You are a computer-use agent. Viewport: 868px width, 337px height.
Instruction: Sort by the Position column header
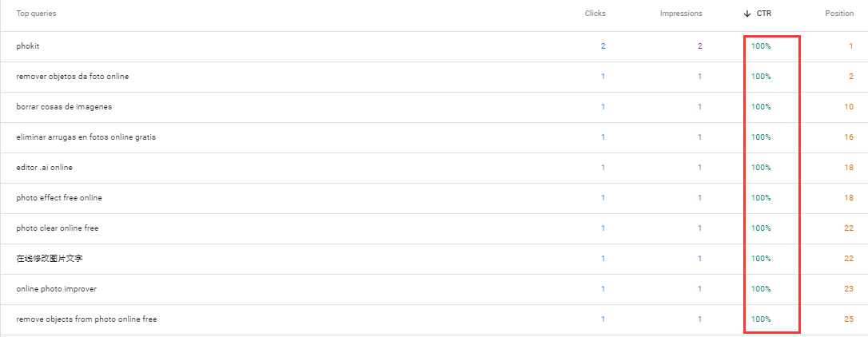click(839, 14)
